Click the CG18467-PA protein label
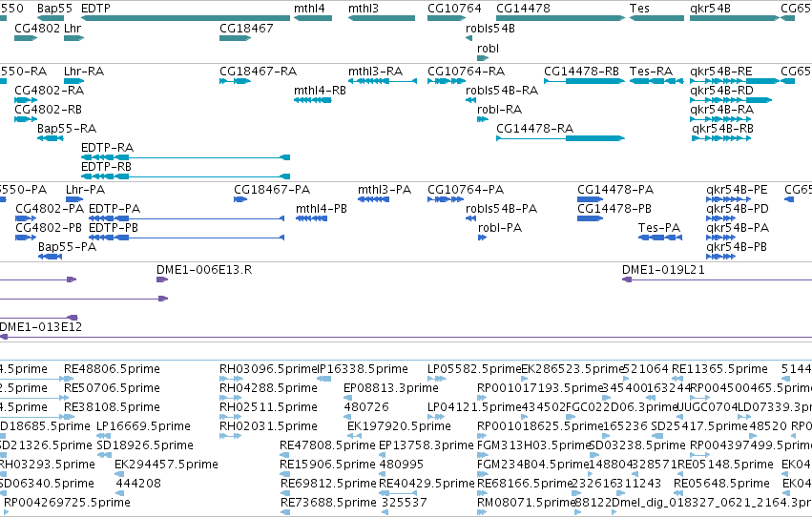 tap(272, 190)
